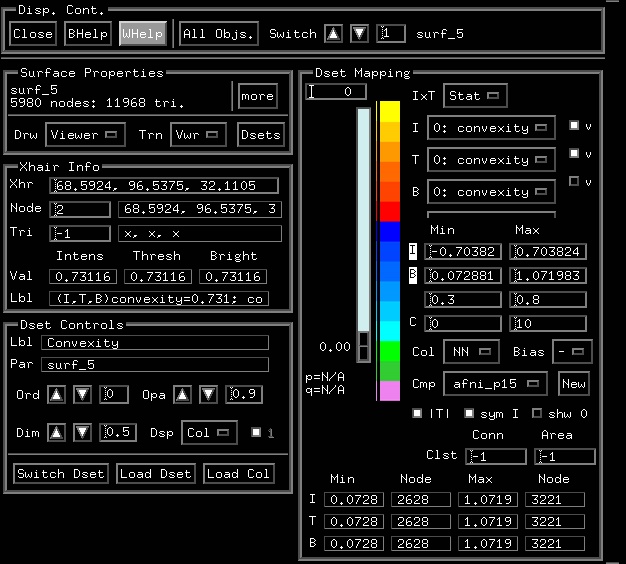Enable the v checkbox next to B convexity
626x564 pixels.
click(574, 181)
